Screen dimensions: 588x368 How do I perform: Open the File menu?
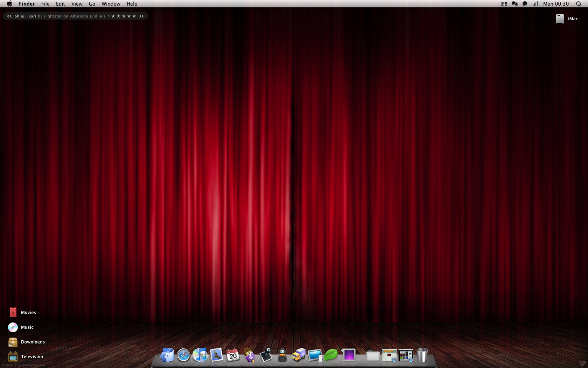45,4
